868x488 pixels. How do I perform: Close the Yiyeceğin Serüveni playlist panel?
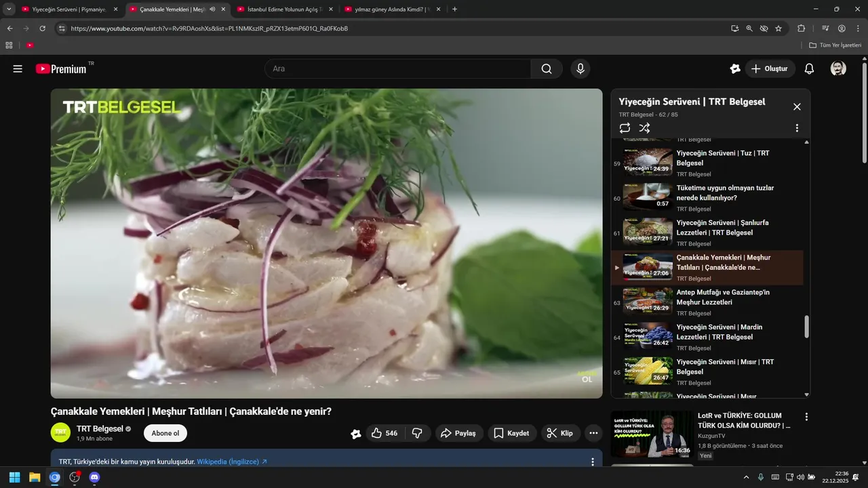[x=797, y=106]
